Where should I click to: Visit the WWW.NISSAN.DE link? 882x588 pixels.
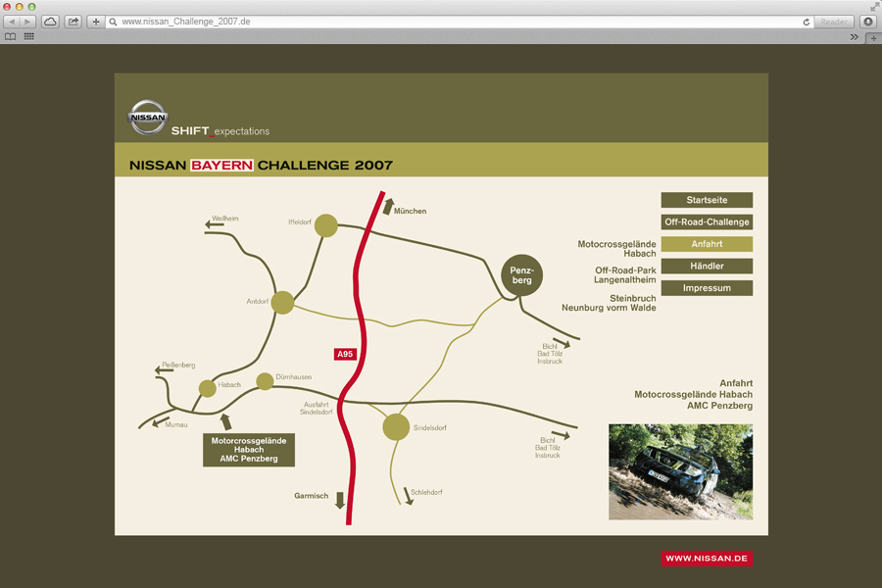[707, 559]
